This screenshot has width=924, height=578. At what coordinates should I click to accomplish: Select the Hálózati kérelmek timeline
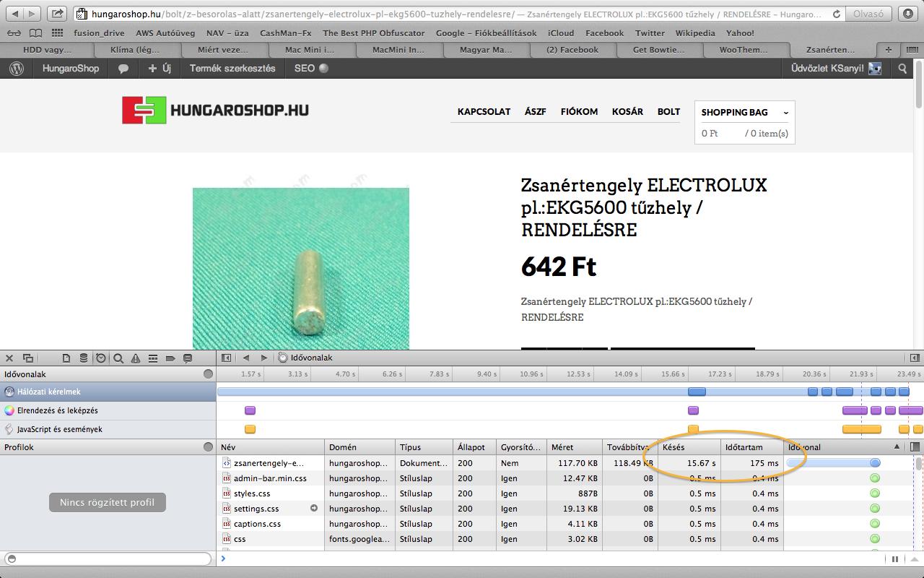(108, 392)
